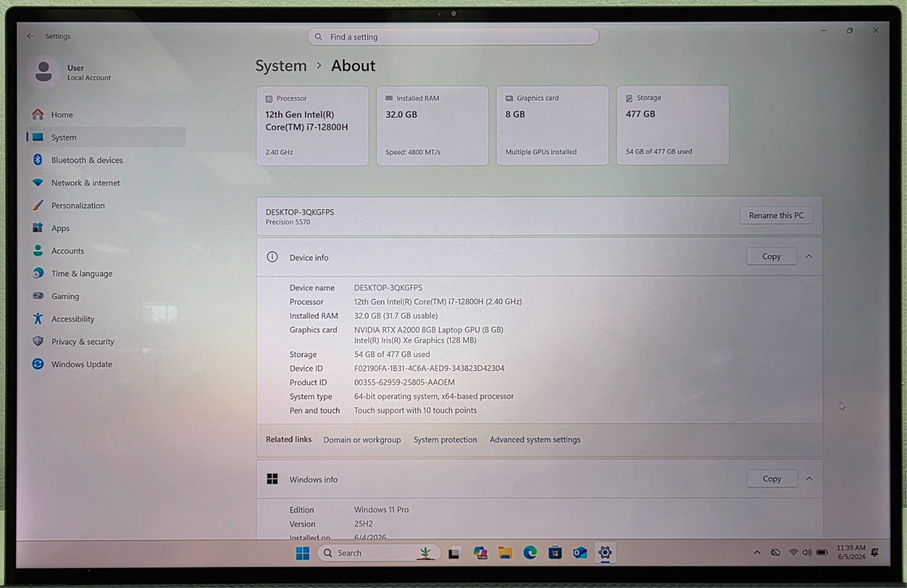The width and height of the screenshot is (907, 588).
Task: Click Product ID value 00355-62959-25805-AAOEM
Action: click(404, 382)
